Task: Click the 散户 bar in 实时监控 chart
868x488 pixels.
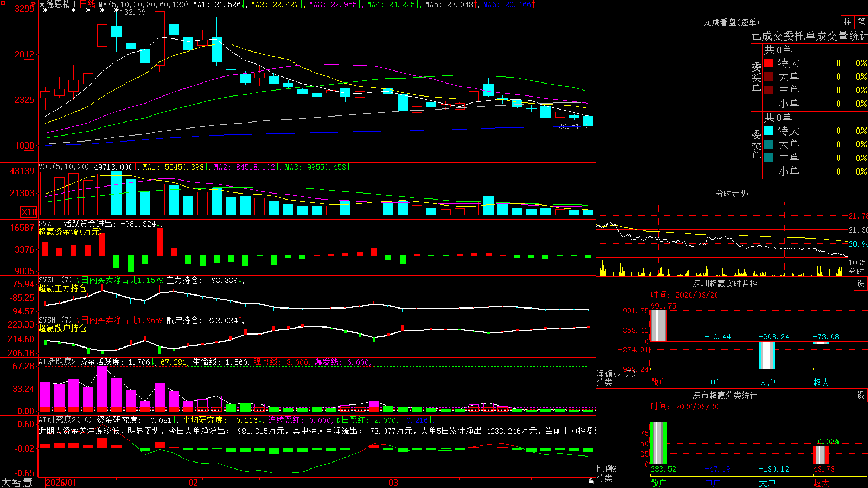Action: coord(658,325)
